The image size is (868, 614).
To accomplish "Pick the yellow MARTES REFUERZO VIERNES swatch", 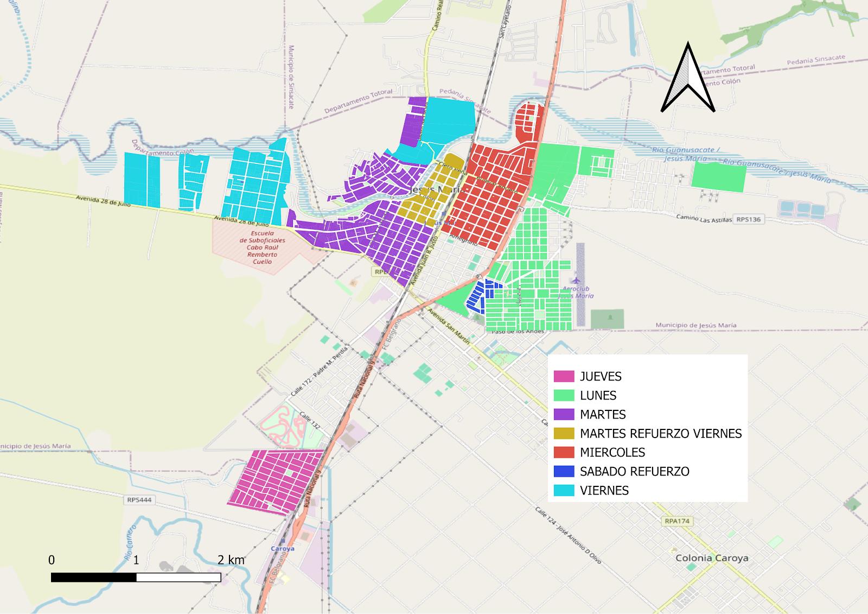I will (564, 433).
